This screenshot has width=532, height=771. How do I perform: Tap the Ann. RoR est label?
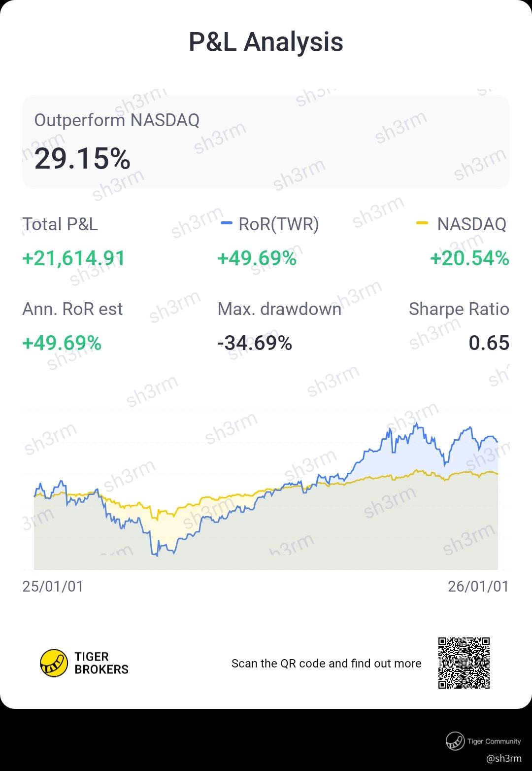pos(72,309)
